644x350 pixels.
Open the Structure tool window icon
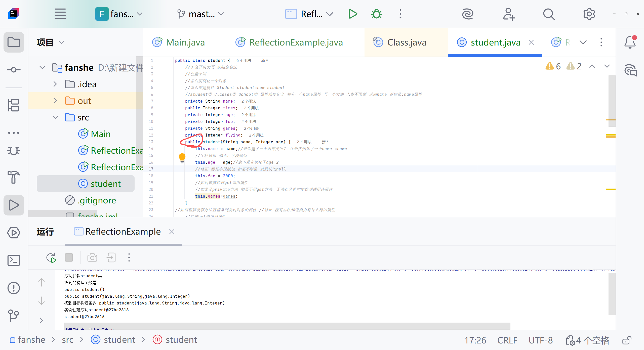14,105
